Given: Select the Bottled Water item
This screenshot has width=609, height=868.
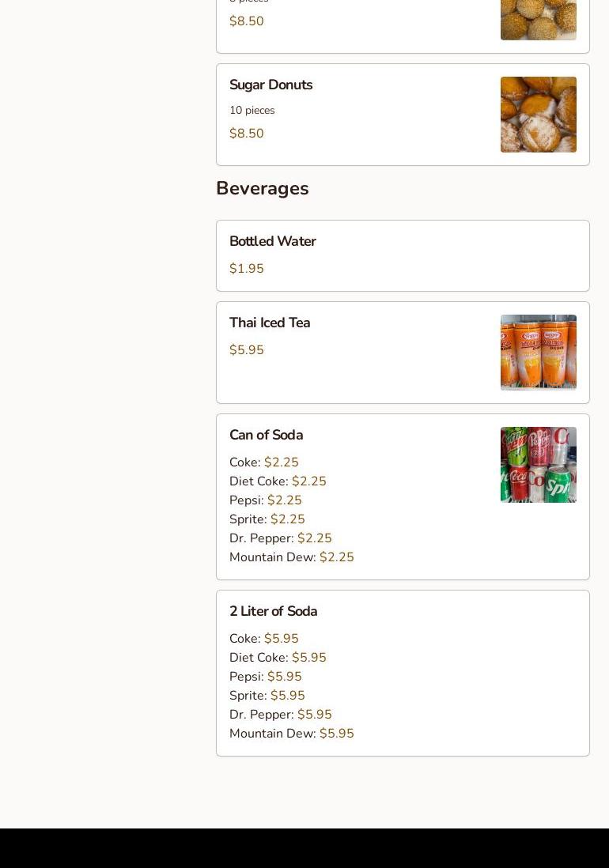Looking at the screenshot, I should click(272, 241).
